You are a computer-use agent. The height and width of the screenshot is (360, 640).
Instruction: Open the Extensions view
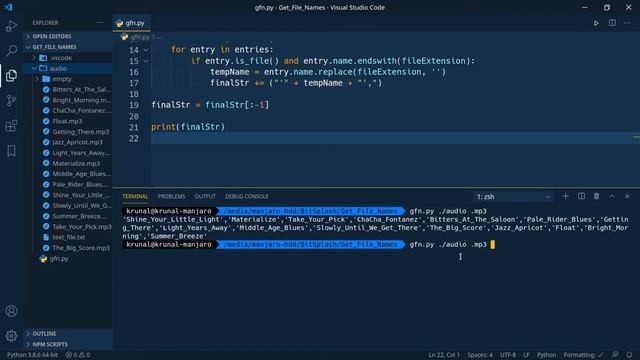pyautogui.click(x=11, y=126)
